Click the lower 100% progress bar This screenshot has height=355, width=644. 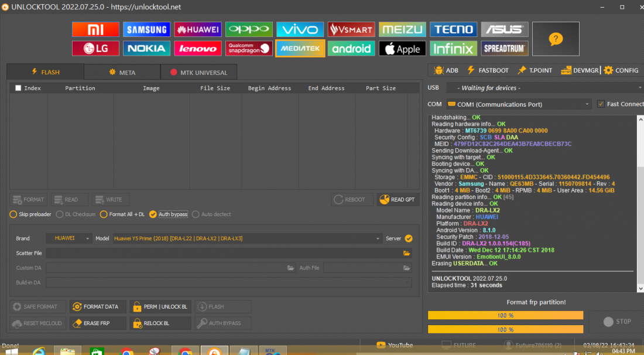click(506, 330)
